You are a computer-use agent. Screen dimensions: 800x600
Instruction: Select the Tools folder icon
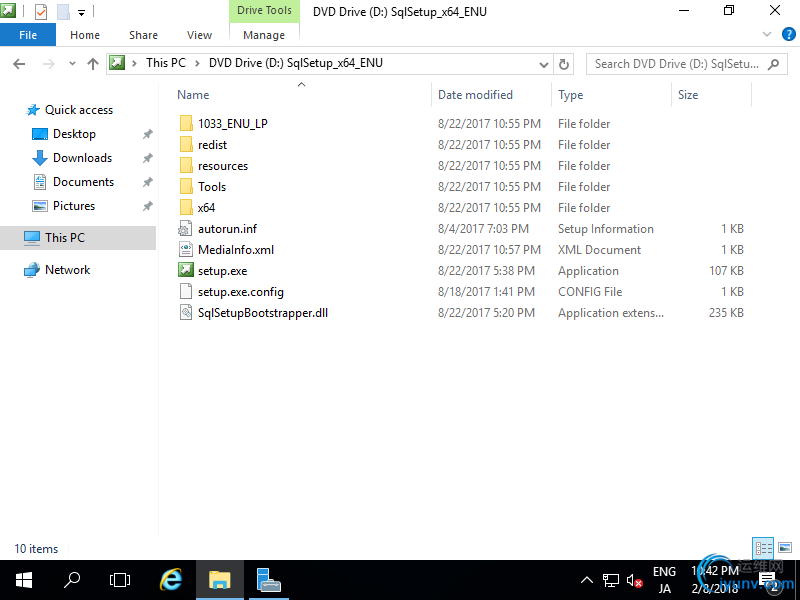pyautogui.click(x=186, y=187)
